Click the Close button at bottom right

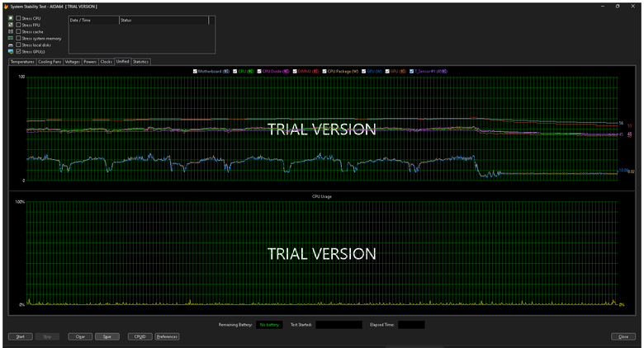tap(623, 336)
